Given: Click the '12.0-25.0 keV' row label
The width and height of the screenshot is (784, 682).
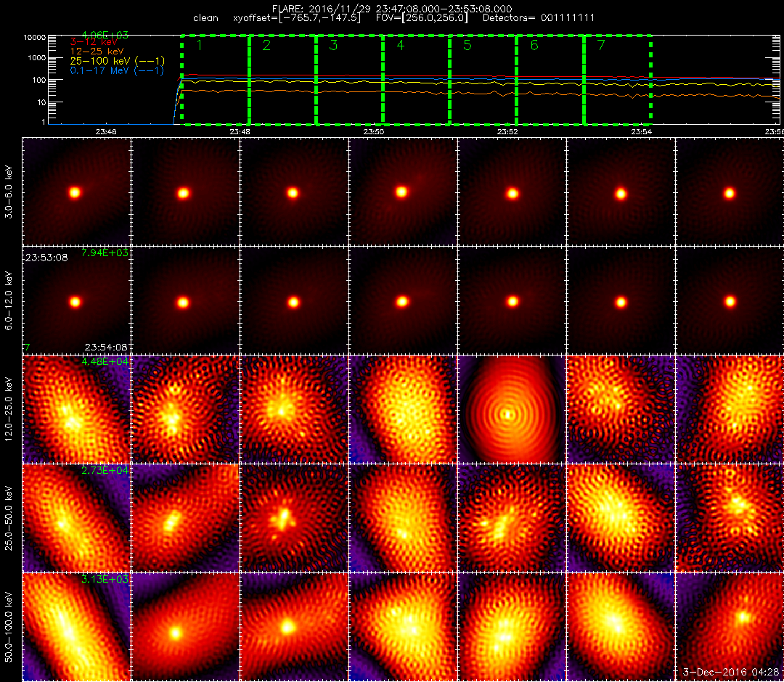Looking at the screenshot, I should (9, 409).
